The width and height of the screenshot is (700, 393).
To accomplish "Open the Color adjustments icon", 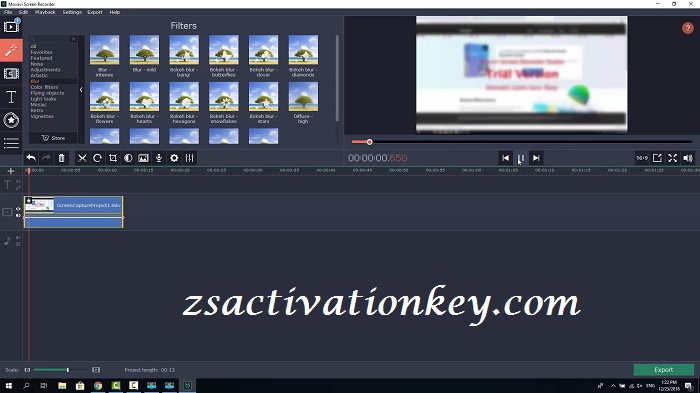I will tap(128, 158).
